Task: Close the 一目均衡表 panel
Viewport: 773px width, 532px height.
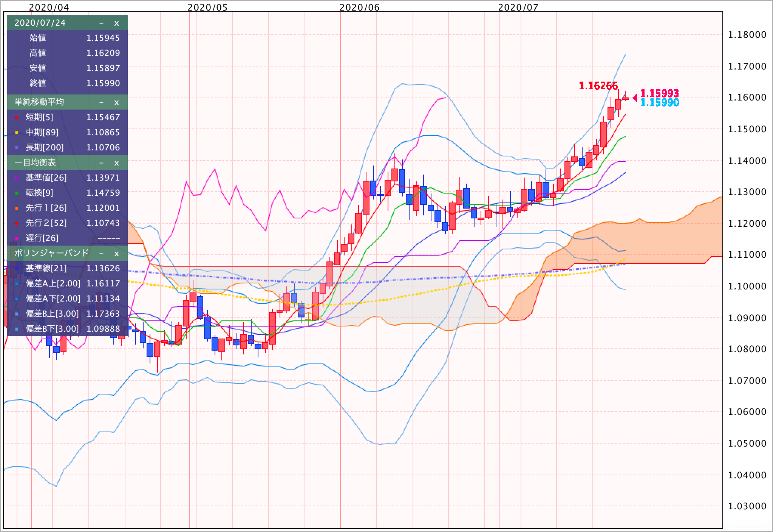Action: point(116,163)
